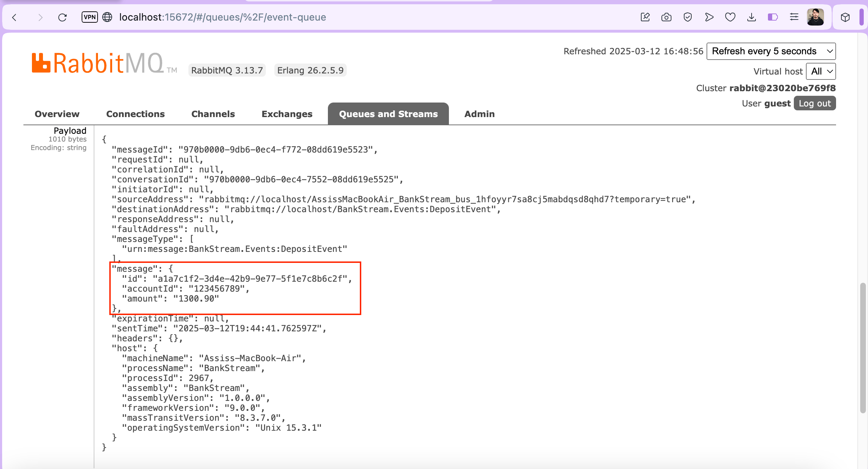Take a snapshot with the camera icon

(666, 17)
